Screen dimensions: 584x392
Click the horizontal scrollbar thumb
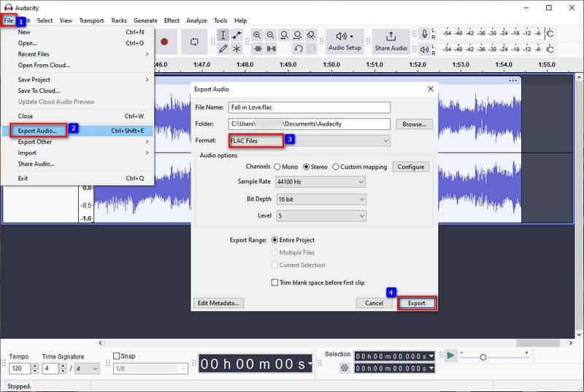tap(538, 343)
